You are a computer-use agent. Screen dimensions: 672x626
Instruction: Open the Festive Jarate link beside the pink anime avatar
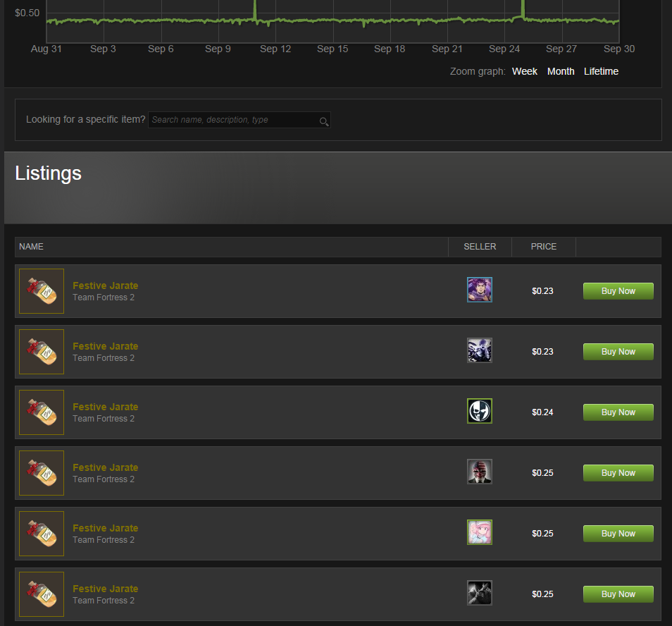106,528
